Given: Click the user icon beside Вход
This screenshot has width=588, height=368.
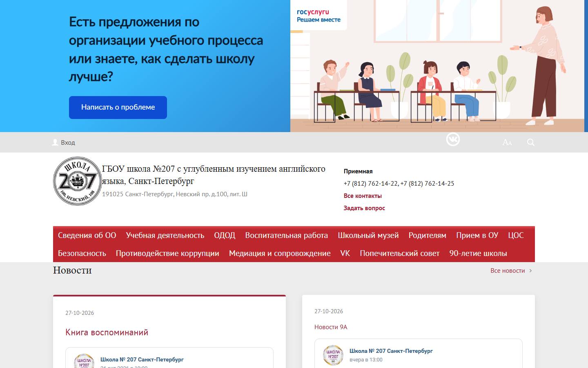Looking at the screenshot, I should tap(55, 142).
